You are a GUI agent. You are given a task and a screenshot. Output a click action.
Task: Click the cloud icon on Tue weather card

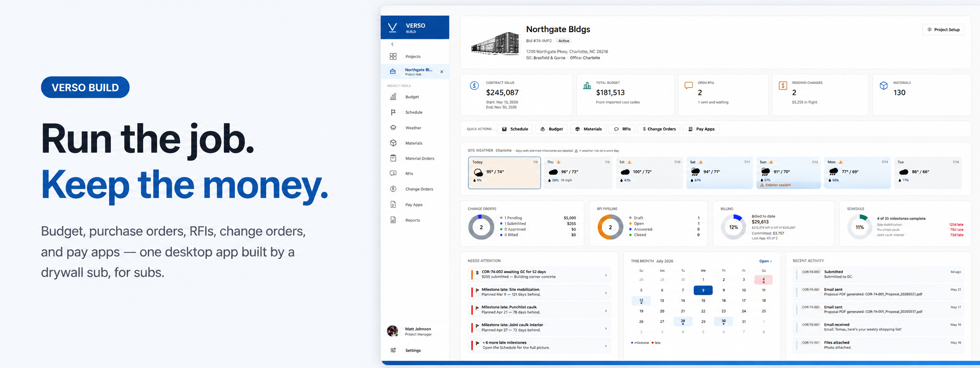point(903,172)
